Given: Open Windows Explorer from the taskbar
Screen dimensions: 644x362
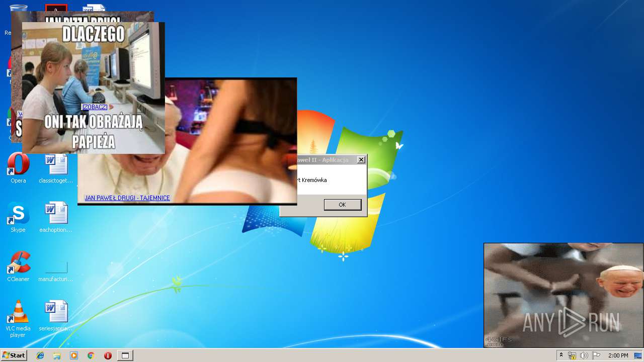Looking at the screenshot, I should (57, 355).
